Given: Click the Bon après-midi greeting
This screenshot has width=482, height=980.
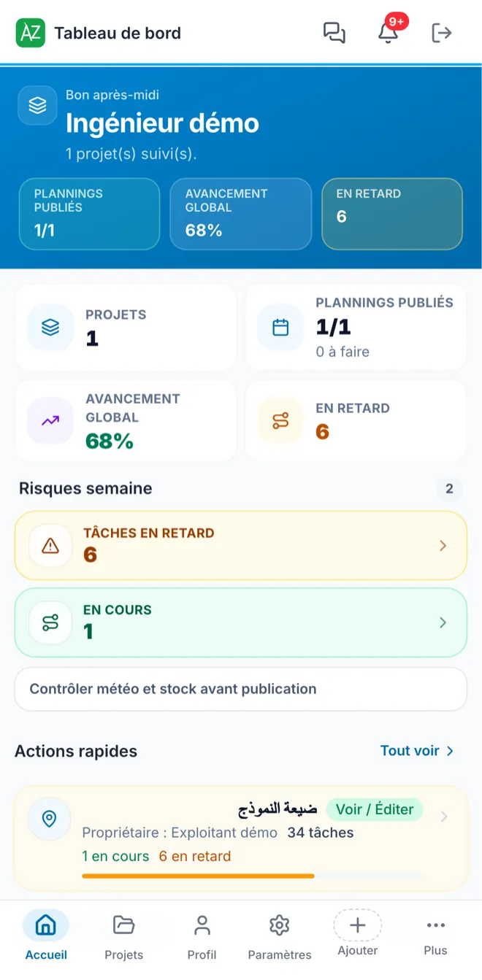Looking at the screenshot, I should point(112,95).
